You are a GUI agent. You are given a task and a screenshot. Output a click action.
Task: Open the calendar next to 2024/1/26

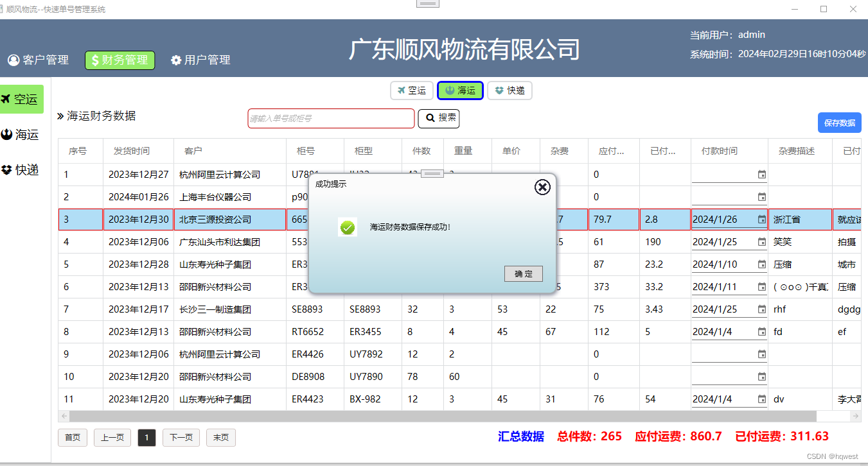pyautogui.click(x=762, y=220)
